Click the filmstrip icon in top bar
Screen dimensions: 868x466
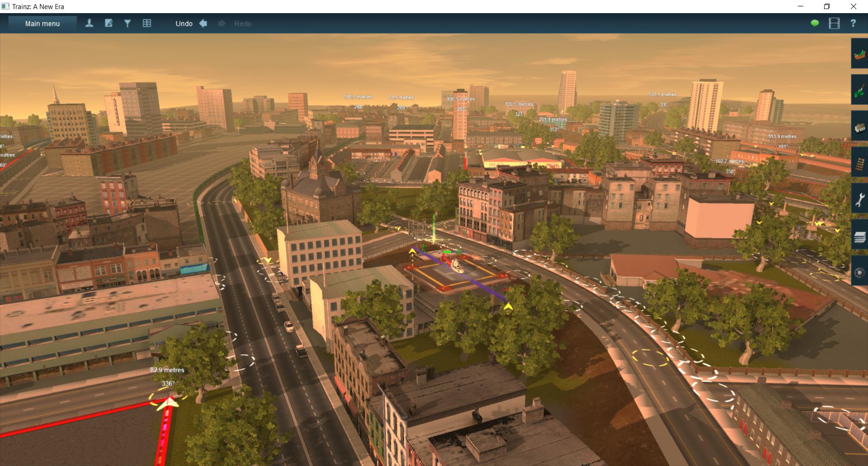point(834,24)
